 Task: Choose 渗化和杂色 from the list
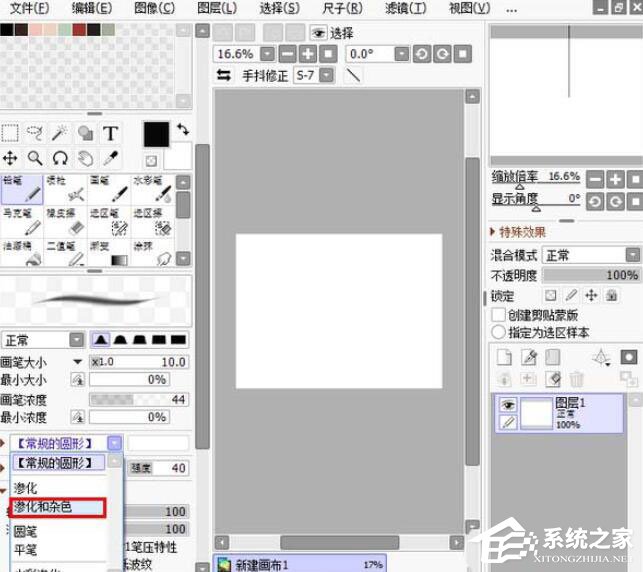click(58, 508)
